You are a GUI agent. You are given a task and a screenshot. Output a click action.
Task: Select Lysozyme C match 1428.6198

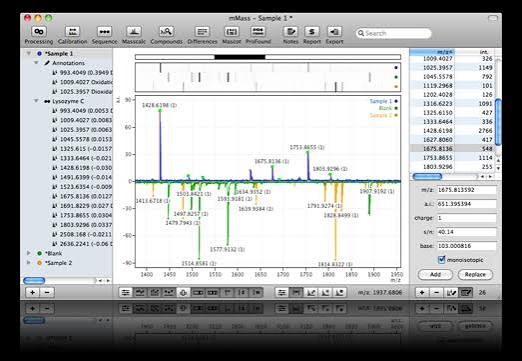(x=83, y=168)
